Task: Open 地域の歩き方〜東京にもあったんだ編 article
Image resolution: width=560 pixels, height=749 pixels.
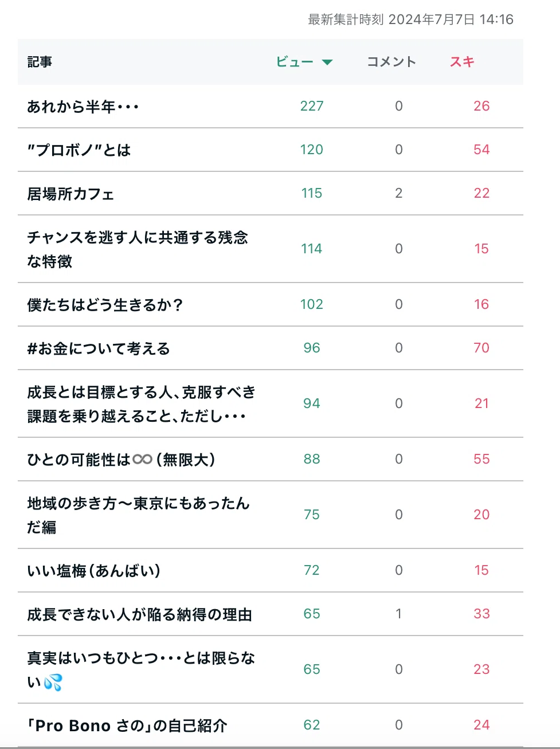Action: click(138, 515)
